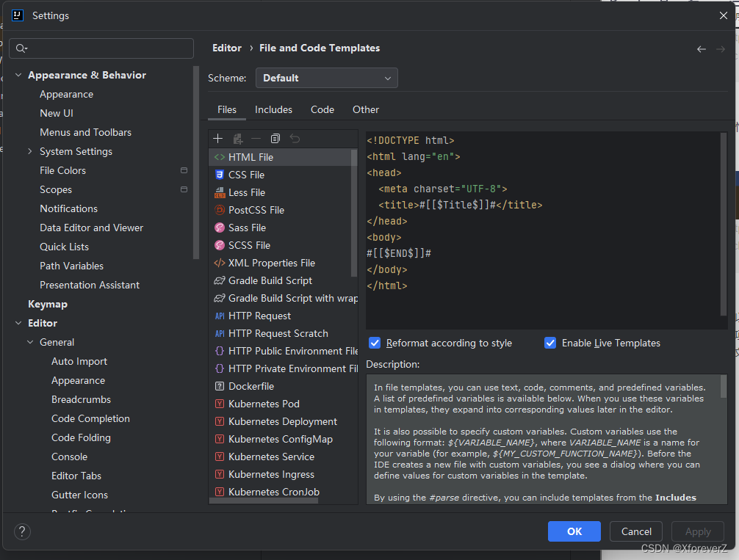Click the Editor breadcrumb link
This screenshot has width=739, height=560.
coord(227,48)
